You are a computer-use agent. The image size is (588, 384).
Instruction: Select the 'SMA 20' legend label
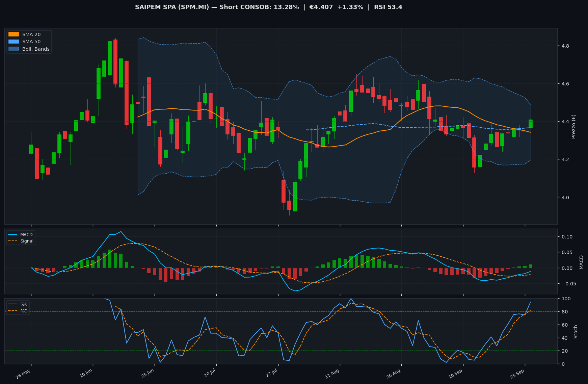31,34
